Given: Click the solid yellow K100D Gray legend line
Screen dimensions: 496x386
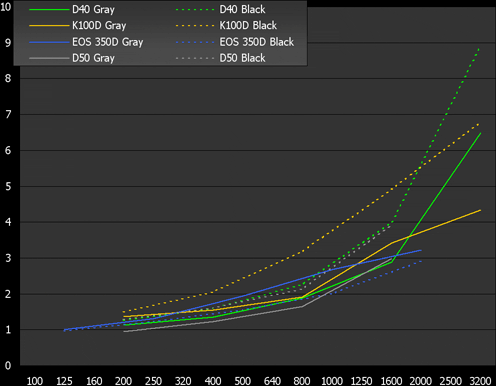Looking at the screenshot, I should pos(49,26).
